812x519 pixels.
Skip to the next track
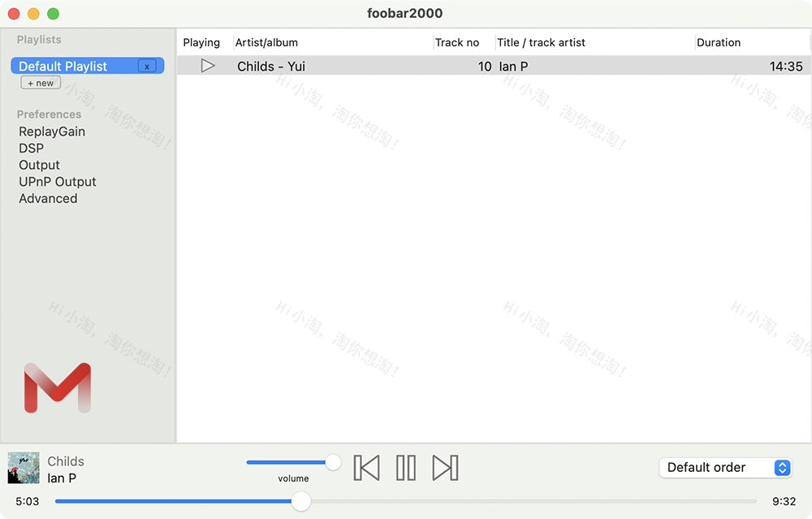tap(445, 468)
